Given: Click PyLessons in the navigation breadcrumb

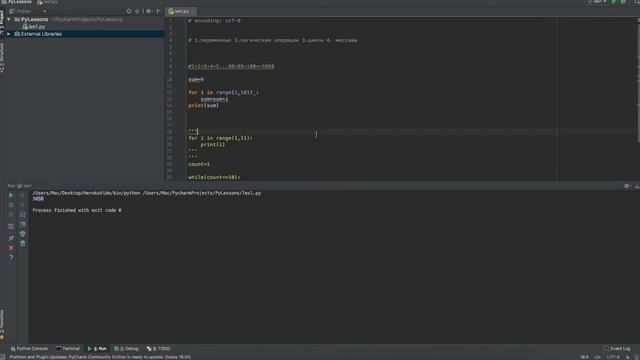Looking at the screenshot, I should [17, 2].
